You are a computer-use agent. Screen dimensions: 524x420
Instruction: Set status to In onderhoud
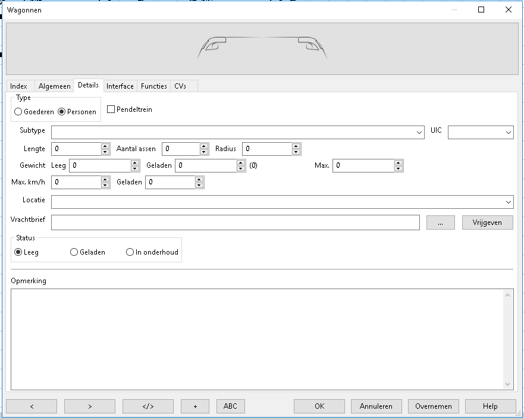click(130, 252)
